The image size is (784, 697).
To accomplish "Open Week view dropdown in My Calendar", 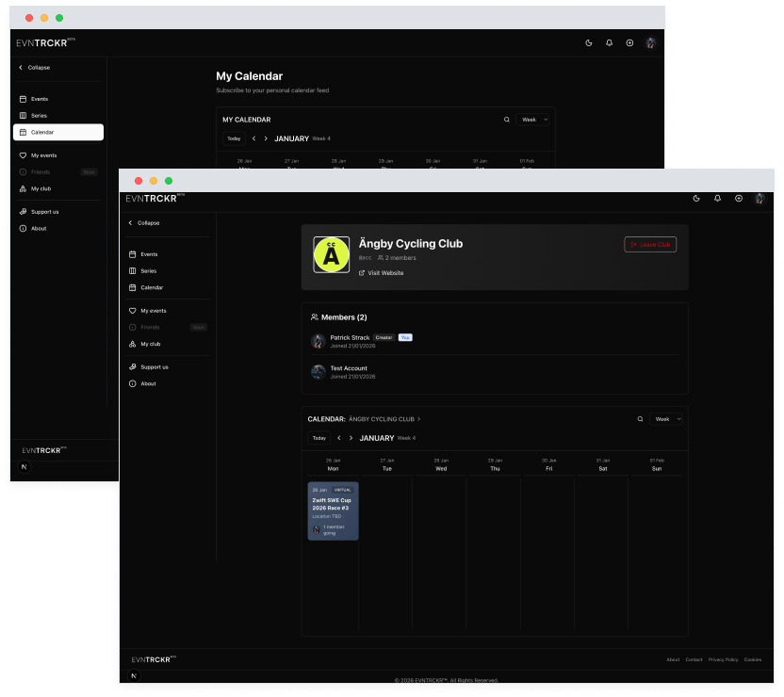I will point(533,120).
